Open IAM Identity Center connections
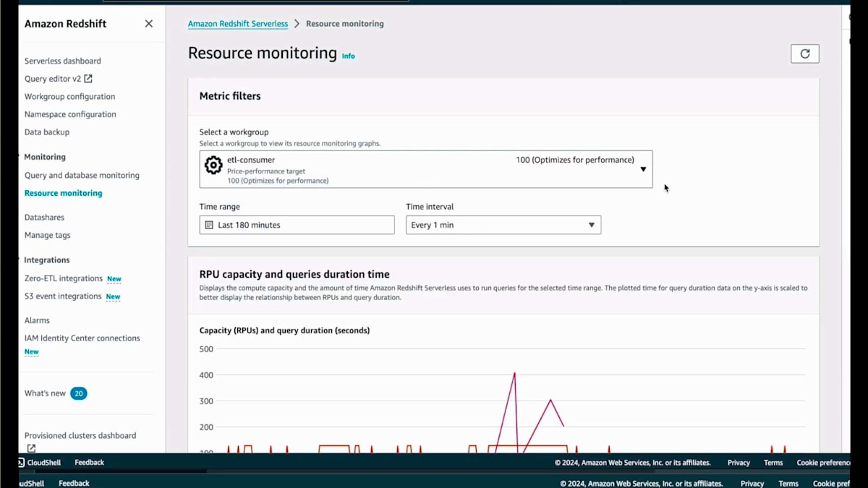Screen dimensions: 868x488 [82, 338]
